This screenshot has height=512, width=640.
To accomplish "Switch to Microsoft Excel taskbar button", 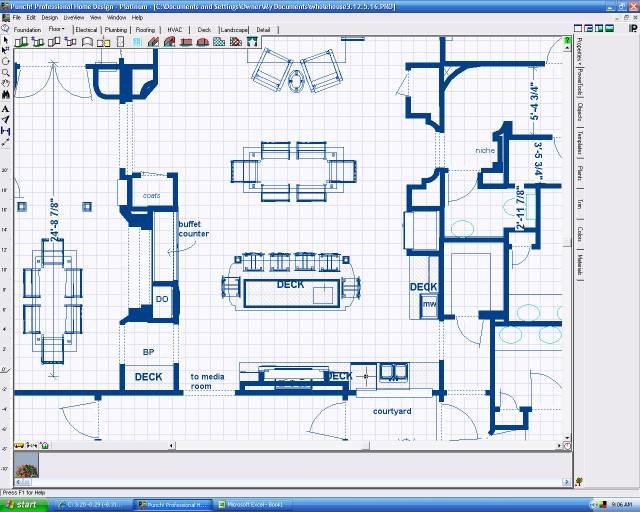I will pos(254,505).
